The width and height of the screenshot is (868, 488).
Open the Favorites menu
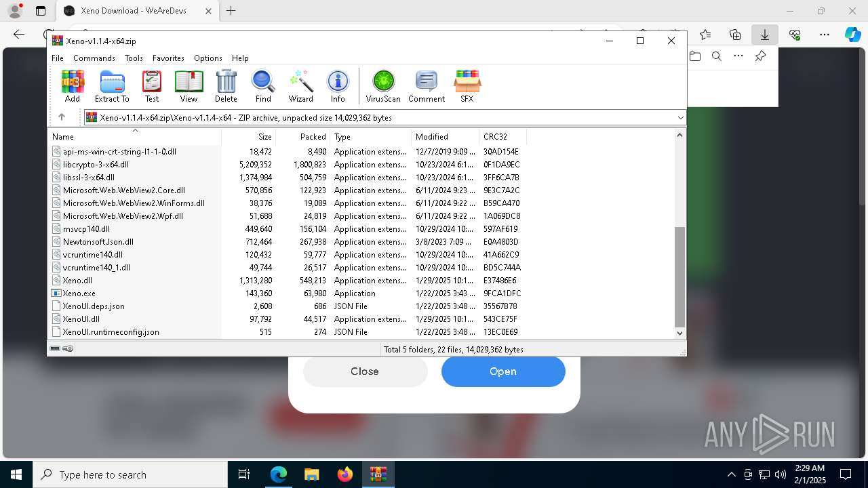(168, 58)
